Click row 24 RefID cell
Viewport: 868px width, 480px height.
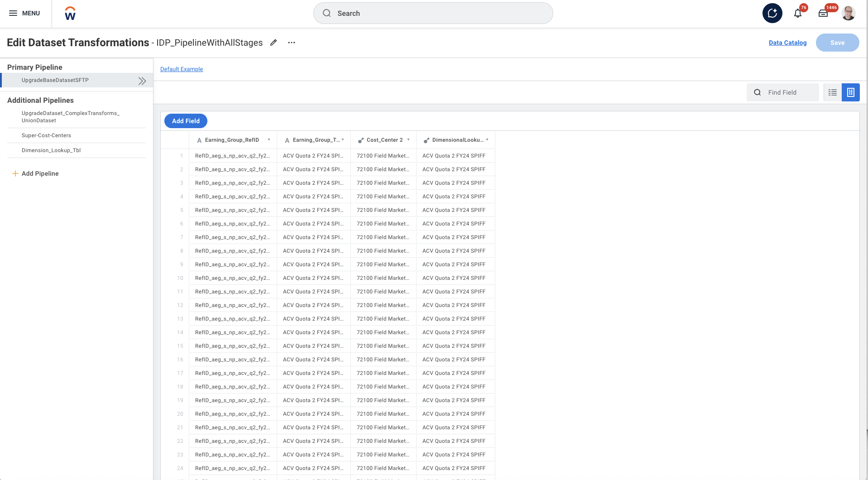point(233,468)
